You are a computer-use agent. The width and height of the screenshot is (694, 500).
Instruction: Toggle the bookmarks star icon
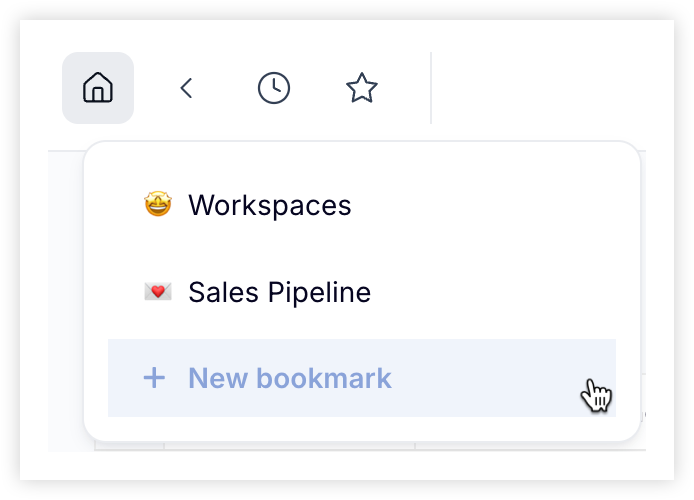362,88
